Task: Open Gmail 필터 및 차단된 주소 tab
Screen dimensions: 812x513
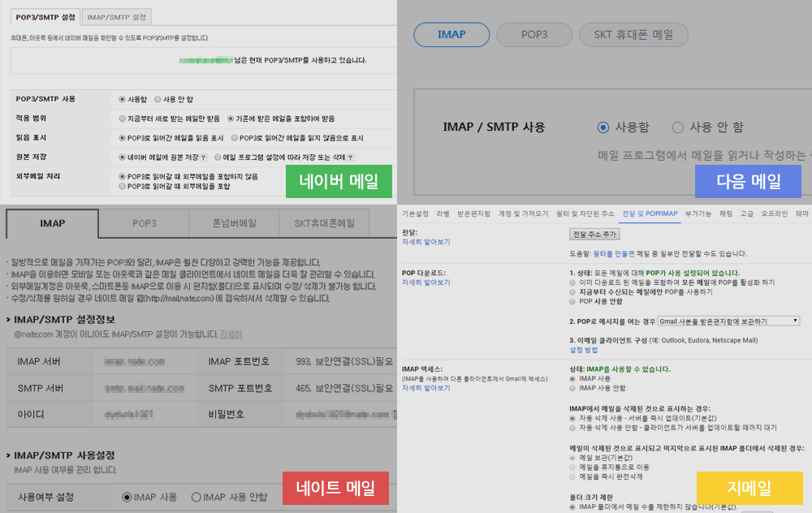Action: (585, 213)
